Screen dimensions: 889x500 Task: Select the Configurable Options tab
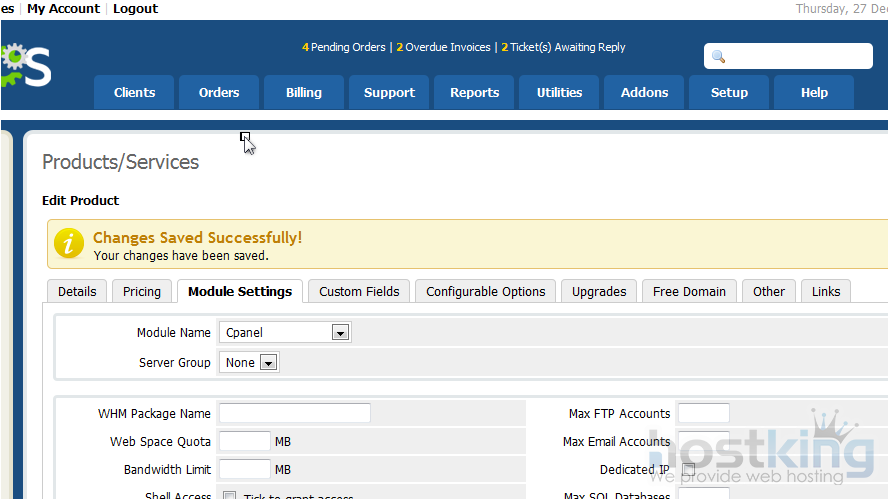click(x=486, y=291)
